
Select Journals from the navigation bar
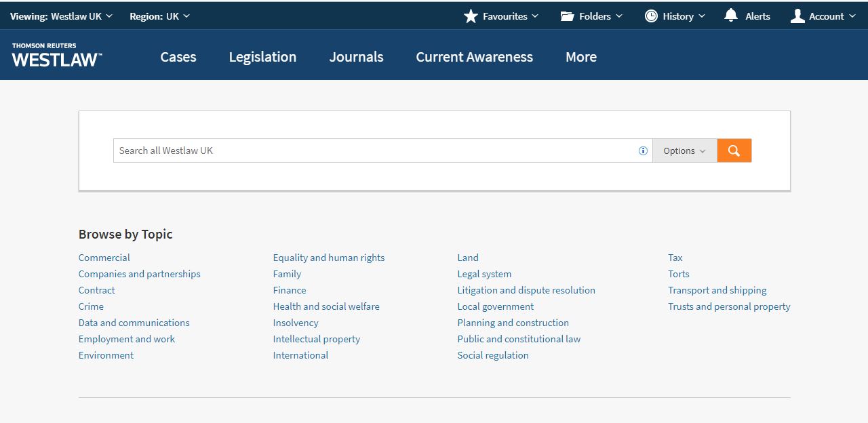pos(356,57)
